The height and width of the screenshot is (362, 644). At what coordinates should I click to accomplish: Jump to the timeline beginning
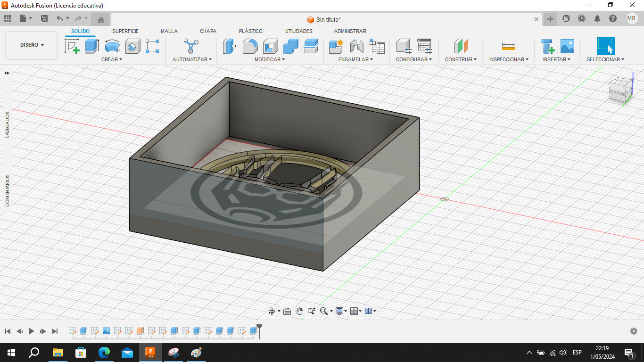pos(8,331)
